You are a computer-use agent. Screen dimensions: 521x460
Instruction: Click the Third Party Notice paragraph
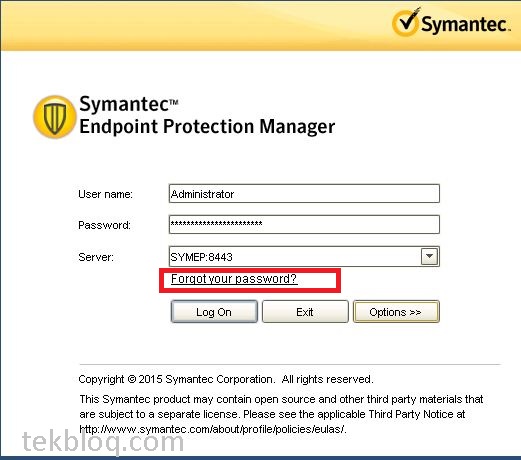[x=281, y=414]
